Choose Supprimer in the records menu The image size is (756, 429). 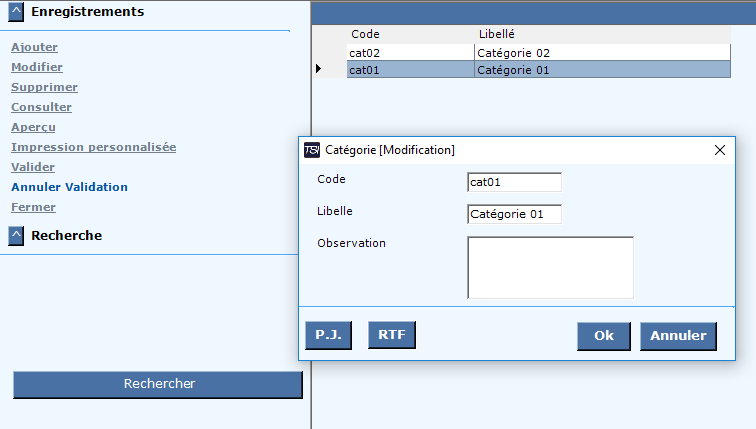[44, 87]
